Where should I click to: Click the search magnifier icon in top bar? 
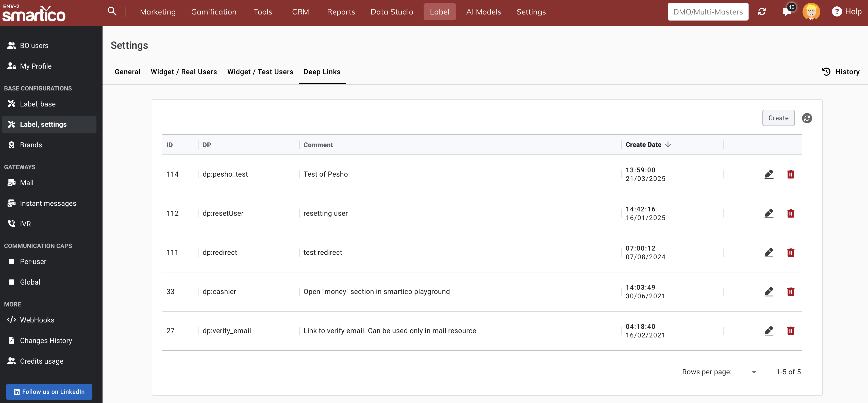[112, 11]
